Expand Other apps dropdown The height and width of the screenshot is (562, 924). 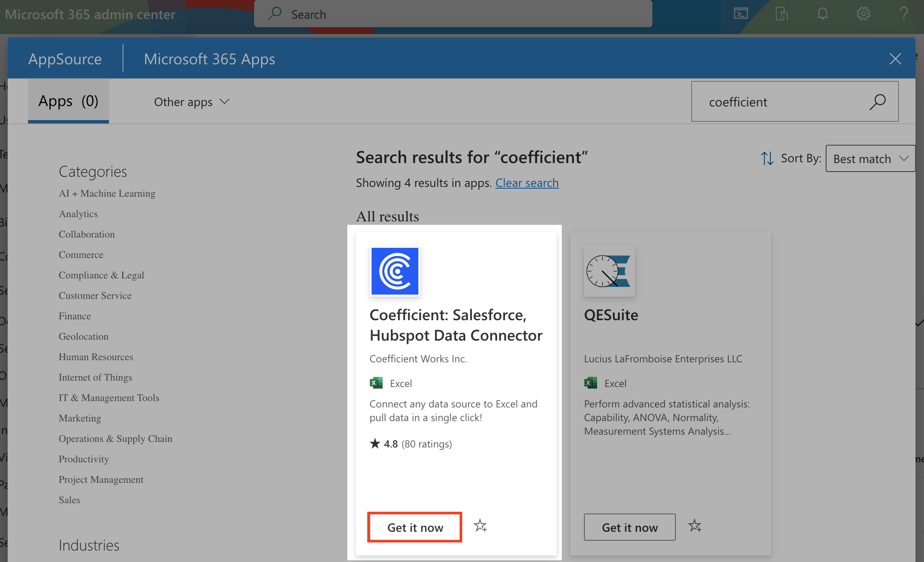click(x=192, y=102)
